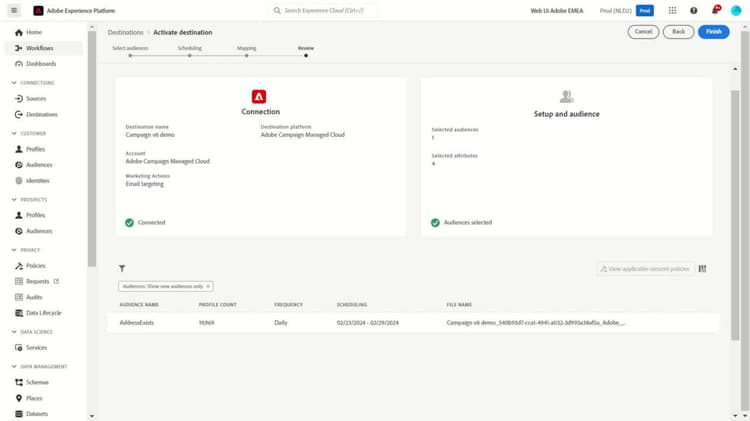Click the Destinations icon in sidebar
This screenshot has height=421, width=750.
pos(19,114)
